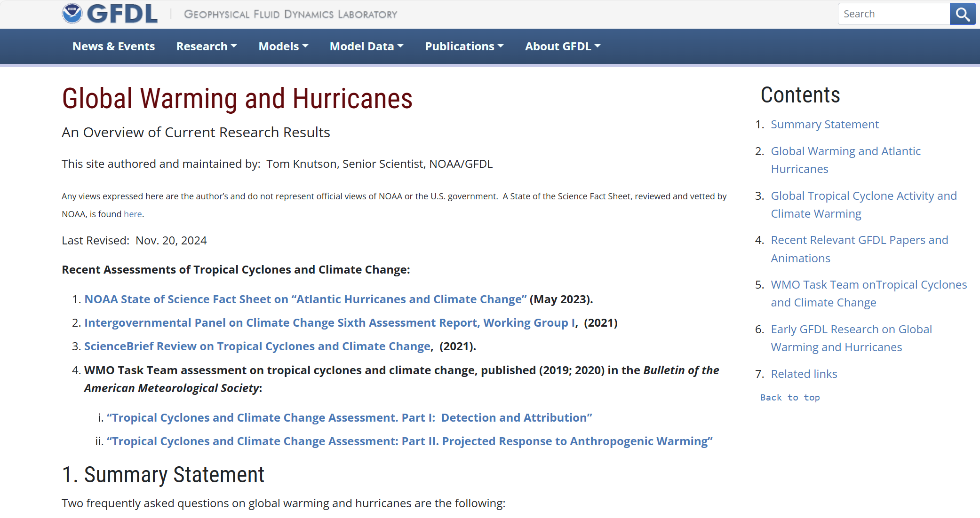Jump to Global Warming and Atlantic Hurricanes
Viewport: 980px width, 518px height.
coord(845,151)
